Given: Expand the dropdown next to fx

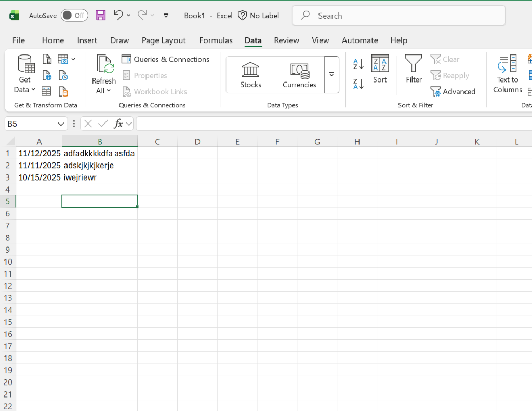Looking at the screenshot, I should tap(129, 124).
